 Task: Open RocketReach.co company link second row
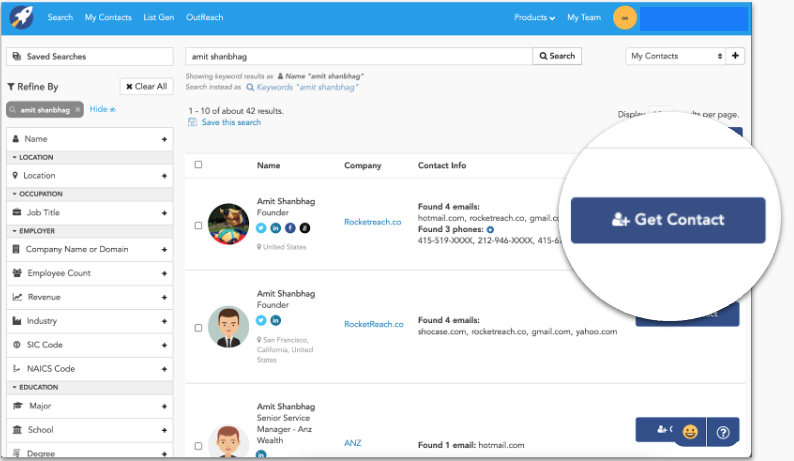pos(374,324)
